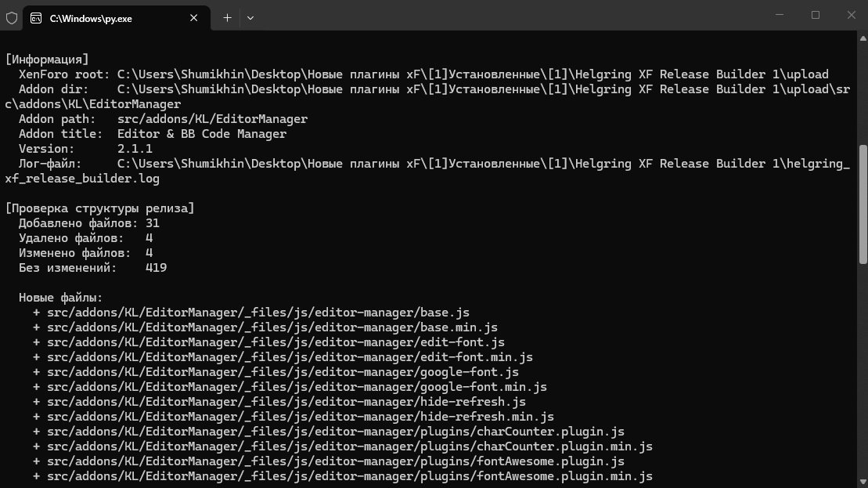Open a new tab with the plus button

tap(227, 18)
